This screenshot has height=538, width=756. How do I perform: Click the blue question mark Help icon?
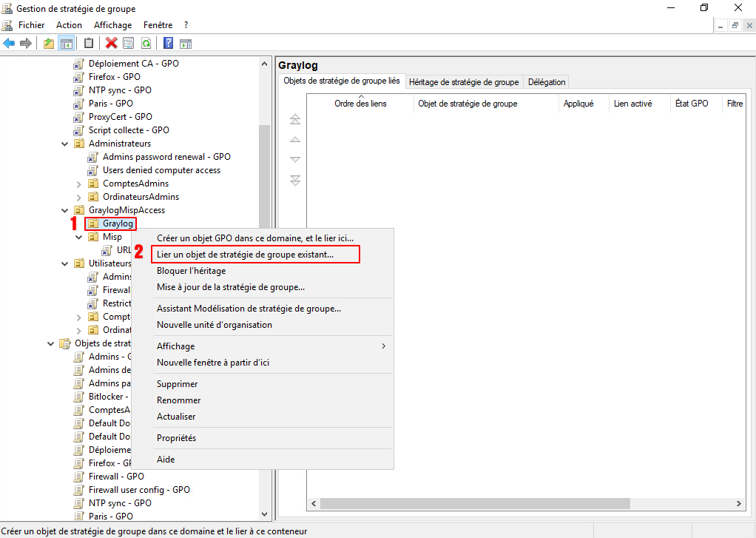point(168,44)
